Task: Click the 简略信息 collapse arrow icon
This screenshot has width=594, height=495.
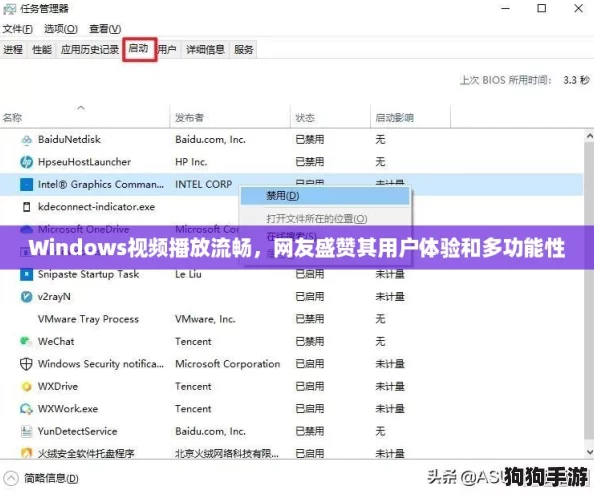Action: tap(11, 478)
